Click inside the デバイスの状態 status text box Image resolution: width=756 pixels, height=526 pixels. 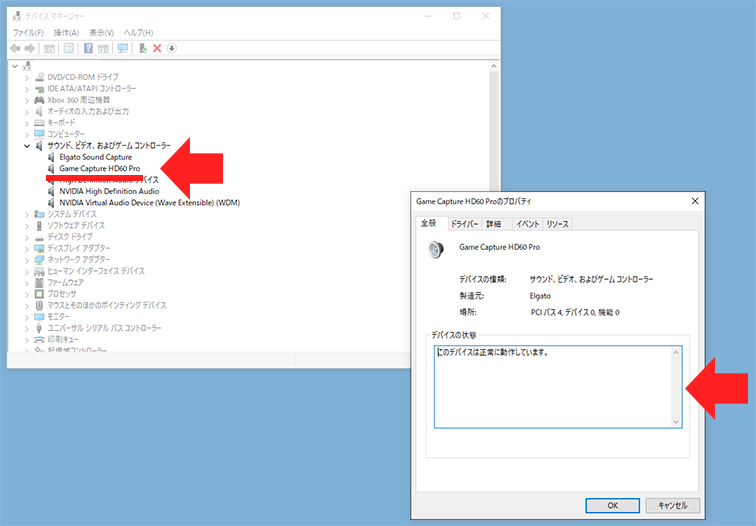coord(558,387)
